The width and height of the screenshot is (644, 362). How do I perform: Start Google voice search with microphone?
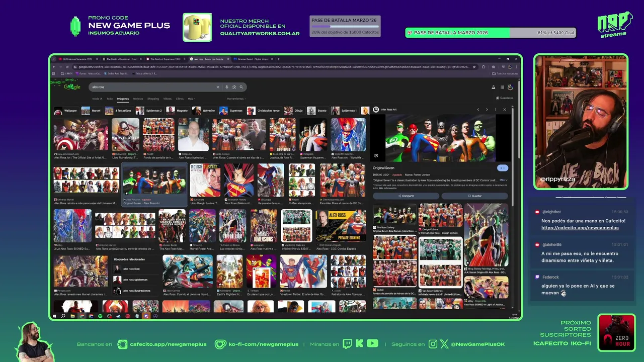point(227,87)
